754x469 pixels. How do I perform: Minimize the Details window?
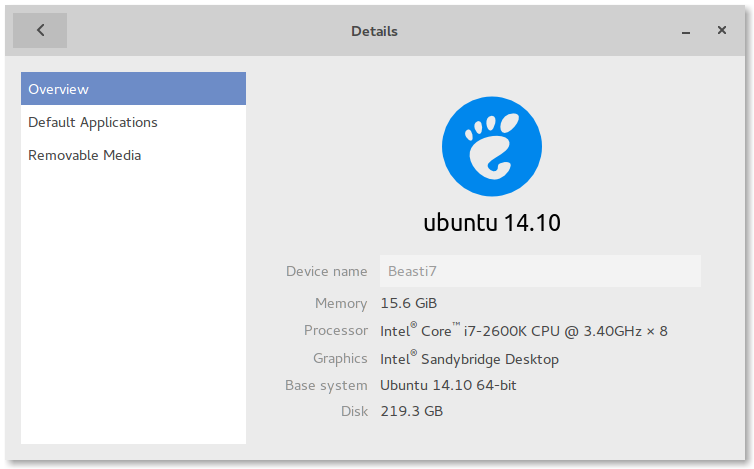(x=686, y=31)
